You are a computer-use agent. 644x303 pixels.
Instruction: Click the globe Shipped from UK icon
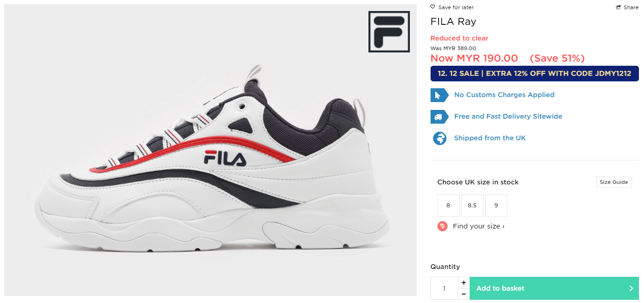(440, 138)
